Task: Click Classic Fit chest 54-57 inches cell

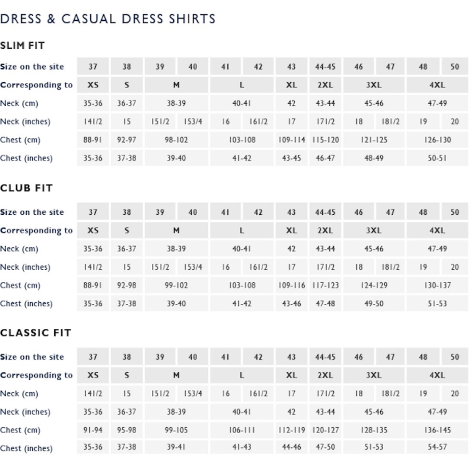Action: (437, 448)
